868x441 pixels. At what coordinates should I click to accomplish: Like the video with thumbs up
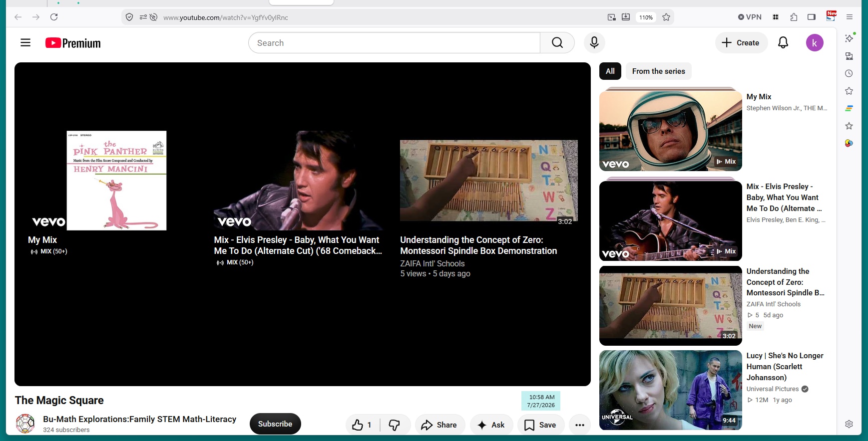(x=363, y=425)
